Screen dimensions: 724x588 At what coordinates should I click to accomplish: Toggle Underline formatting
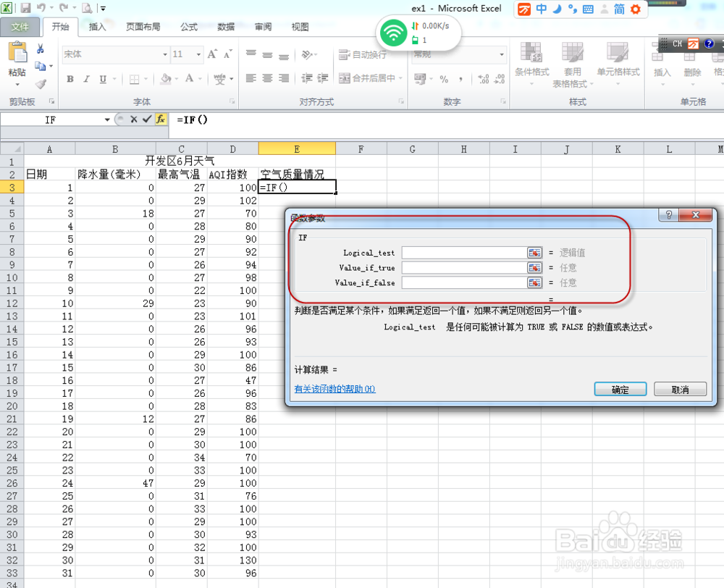[103, 79]
